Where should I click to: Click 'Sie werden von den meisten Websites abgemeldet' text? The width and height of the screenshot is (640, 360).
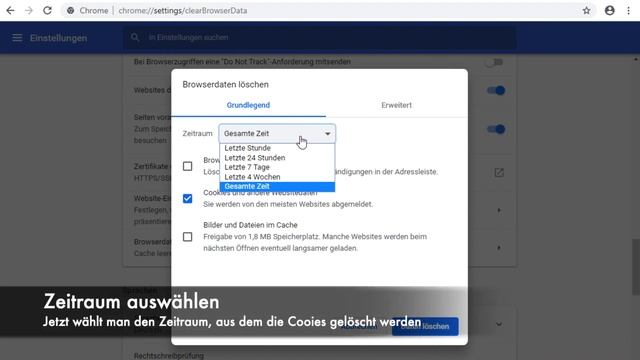pyautogui.click(x=288, y=204)
